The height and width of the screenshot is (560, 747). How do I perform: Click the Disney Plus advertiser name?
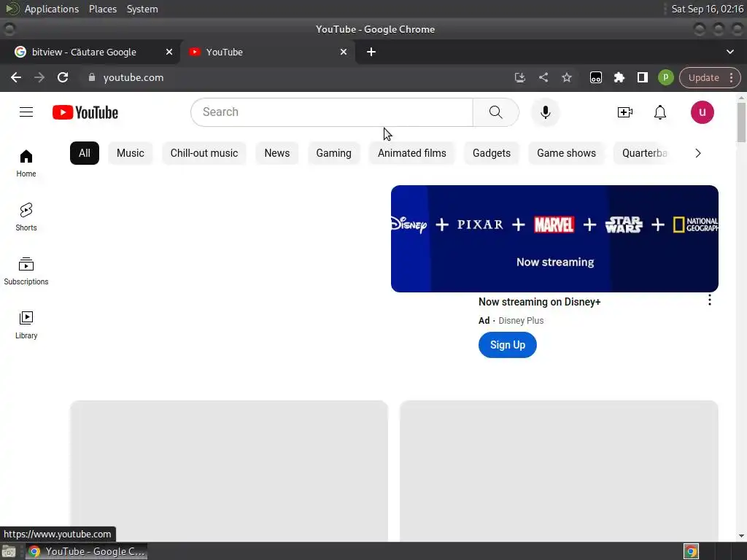(x=521, y=321)
